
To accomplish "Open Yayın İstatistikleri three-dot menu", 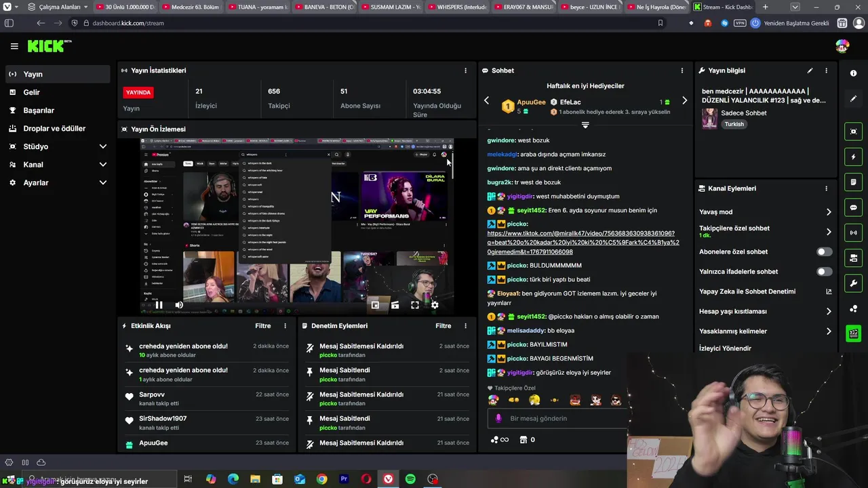I will click(x=465, y=70).
